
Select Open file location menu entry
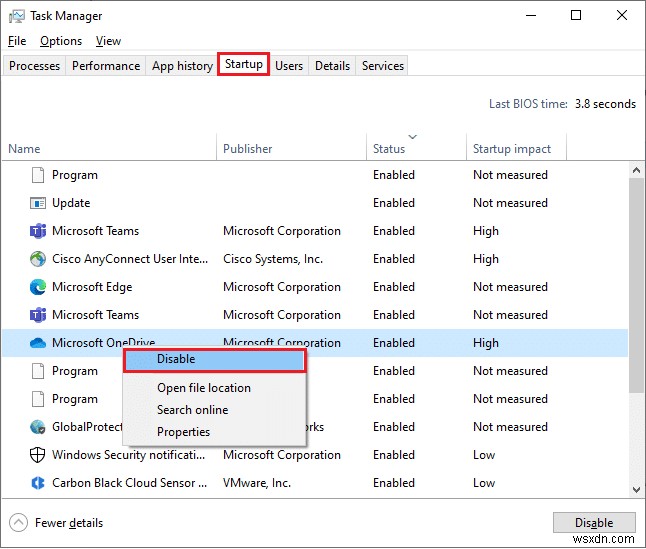(x=204, y=388)
